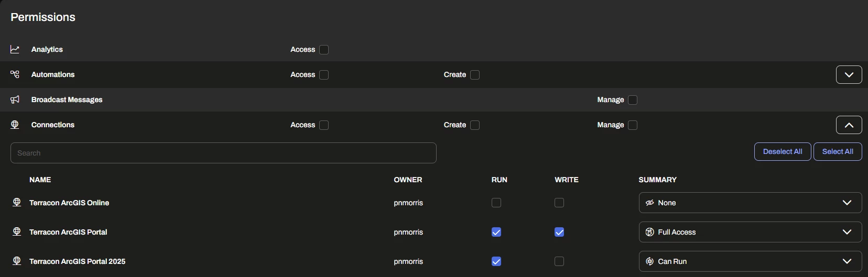Check the Connections Access checkbox
This screenshot has height=277, width=868.
coord(324,125)
